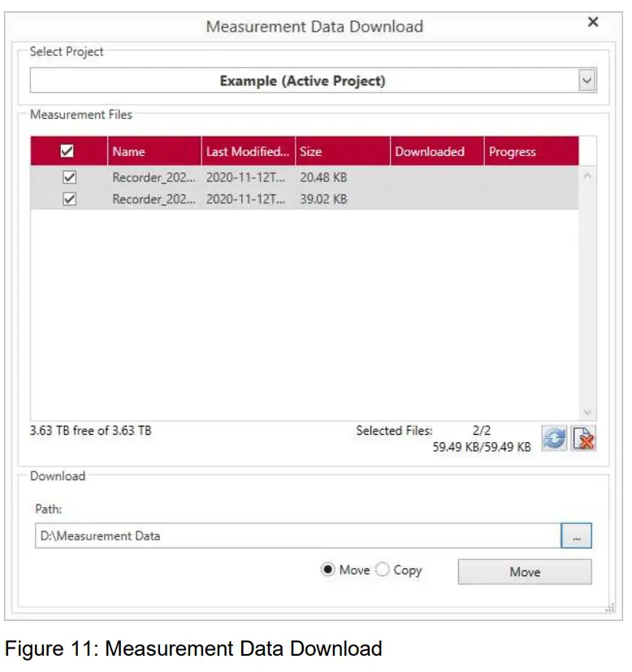
Task: Sort by the Size column header
Action: point(343,151)
